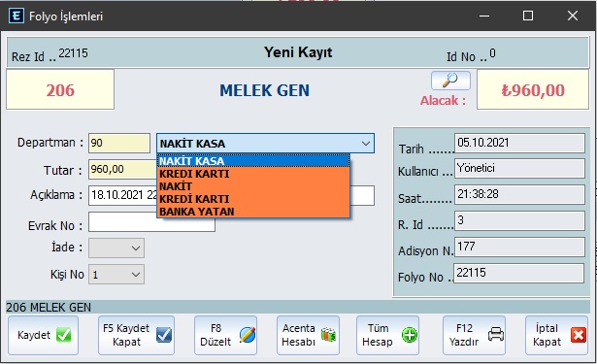
Task: Click the Alacak label
Action: [443, 101]
